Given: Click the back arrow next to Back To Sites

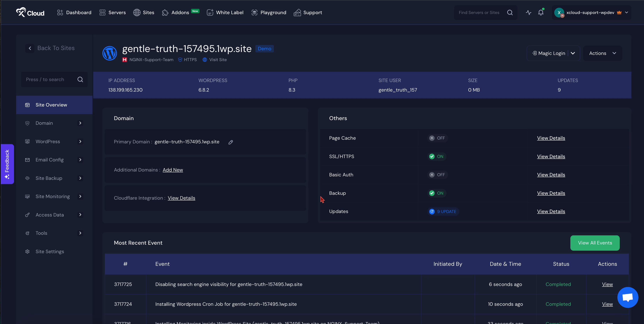Looking at the screenshot, I should tap(30, 48).
